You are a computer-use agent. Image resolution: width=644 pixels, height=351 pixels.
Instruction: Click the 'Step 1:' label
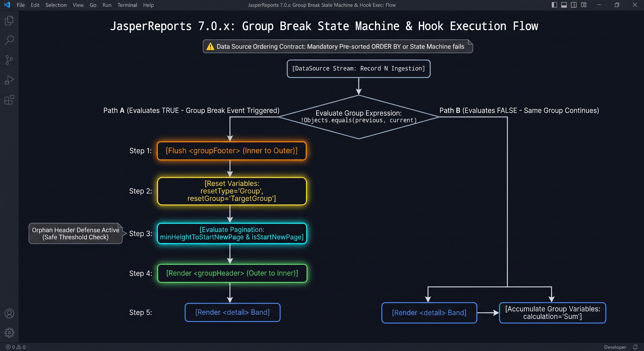140,151
